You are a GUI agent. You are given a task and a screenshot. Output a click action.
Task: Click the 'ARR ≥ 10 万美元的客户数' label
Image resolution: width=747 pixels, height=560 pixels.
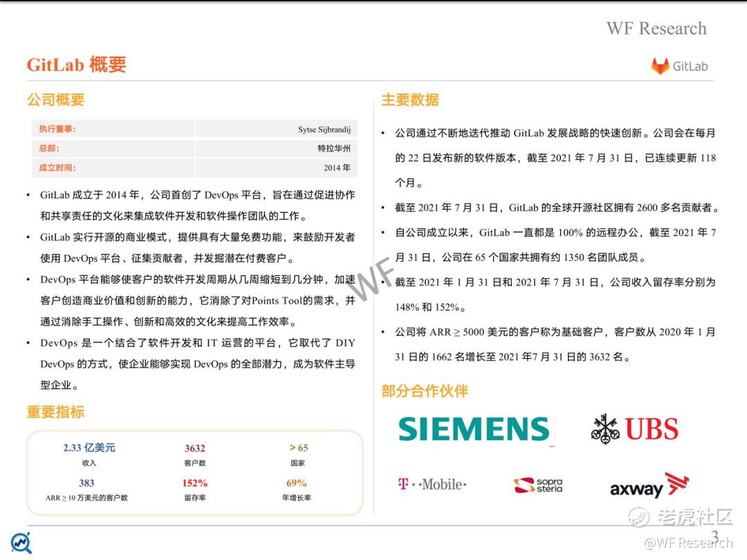[x=86, y=498]
